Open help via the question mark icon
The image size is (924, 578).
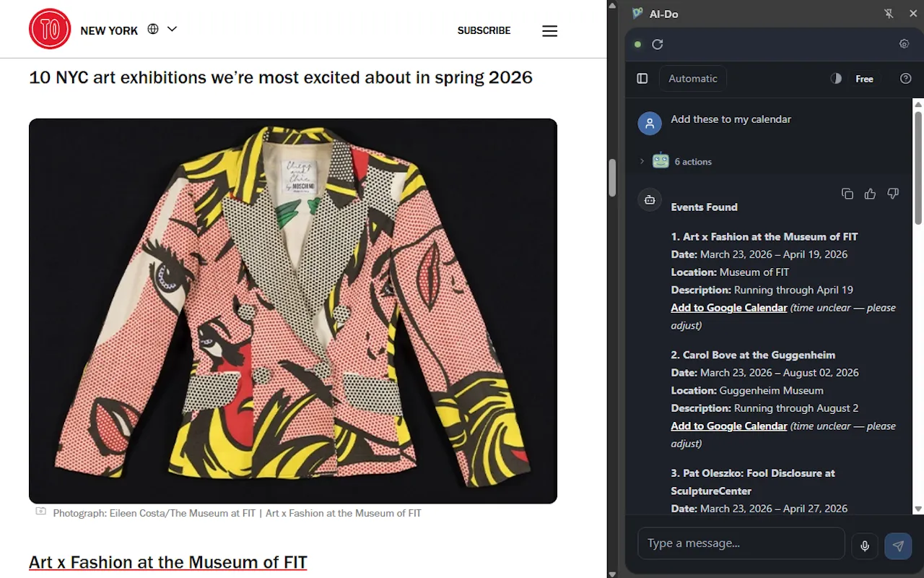pyautogui.click(x=905, y=78)
